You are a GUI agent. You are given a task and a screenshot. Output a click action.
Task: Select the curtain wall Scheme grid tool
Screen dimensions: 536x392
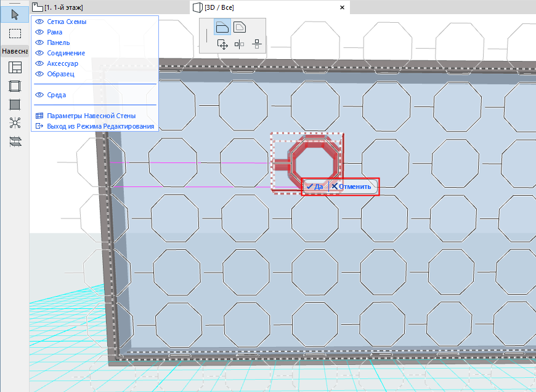14,68
